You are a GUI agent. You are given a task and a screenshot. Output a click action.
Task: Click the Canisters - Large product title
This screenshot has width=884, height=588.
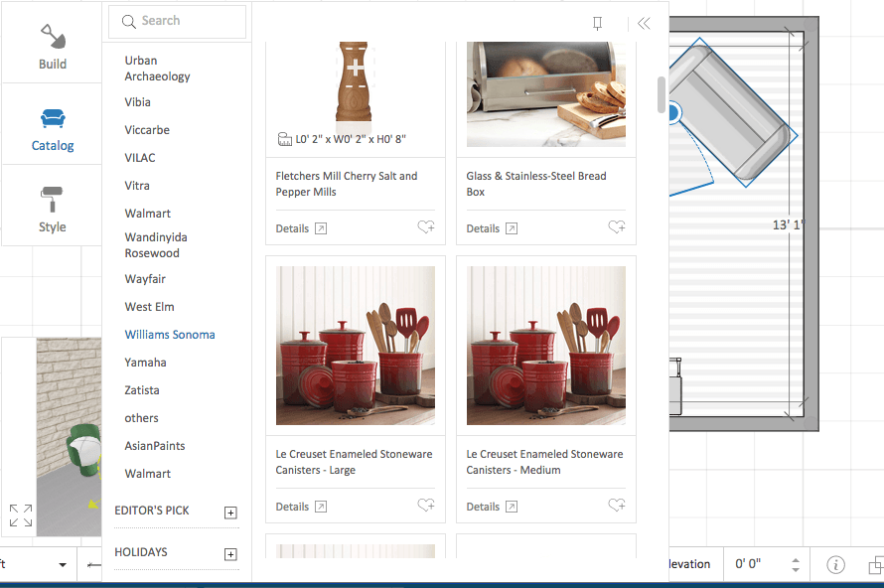point(354,462)
